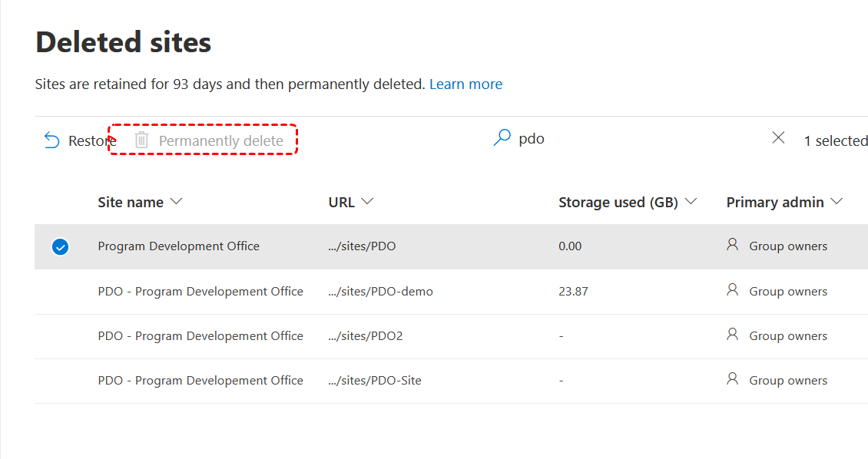The width and height of the screenshot is (868, 459).
Task: Open Storage used (GB) column dropdown
Action: (691, 202)
